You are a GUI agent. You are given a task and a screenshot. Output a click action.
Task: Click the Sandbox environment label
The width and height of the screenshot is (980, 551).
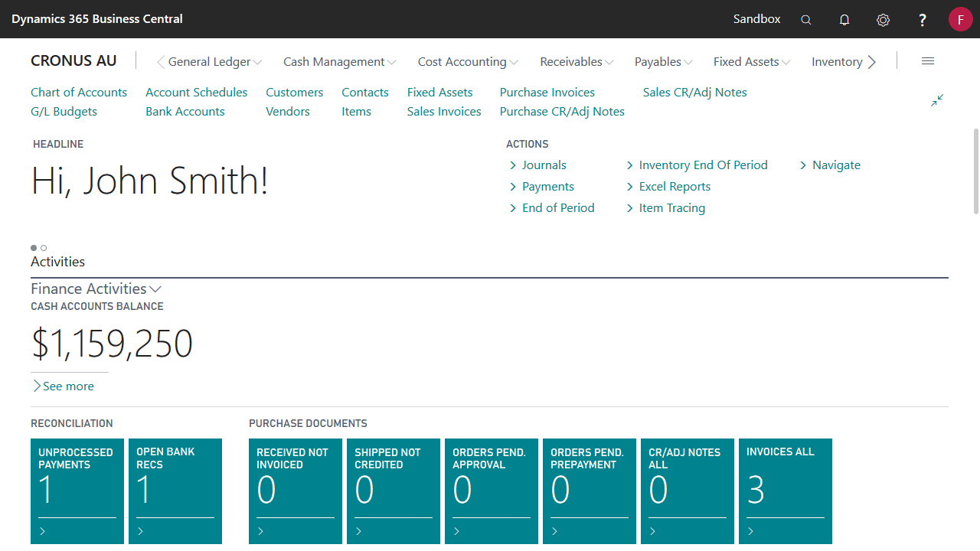click(756, 19)
